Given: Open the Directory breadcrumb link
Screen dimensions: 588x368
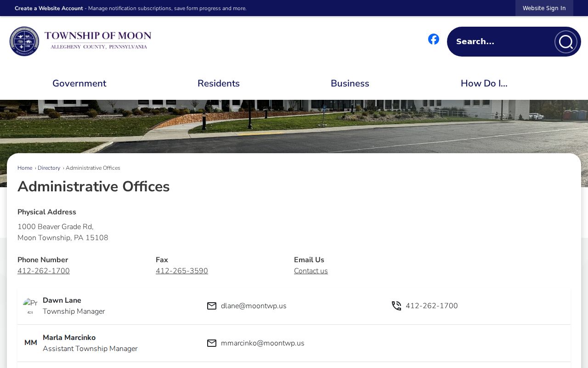Looking at the screenshot, I should tap(49, 168).
